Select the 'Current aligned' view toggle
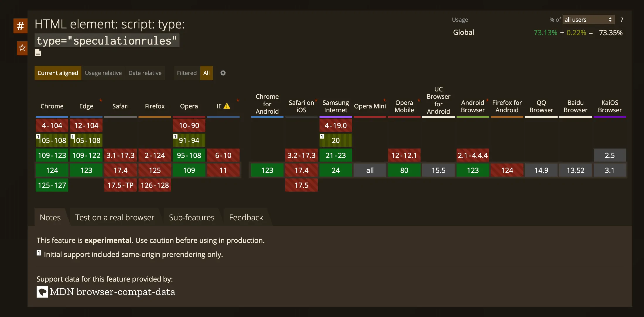Screen dimensions: 644x317 point(57,73)
